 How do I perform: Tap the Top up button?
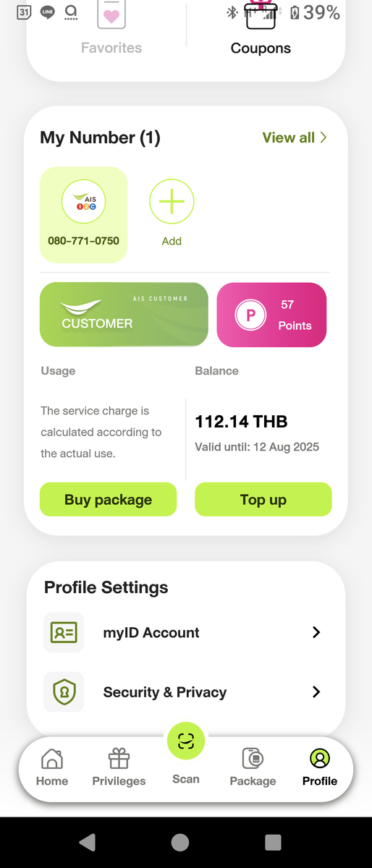(263, 499)
